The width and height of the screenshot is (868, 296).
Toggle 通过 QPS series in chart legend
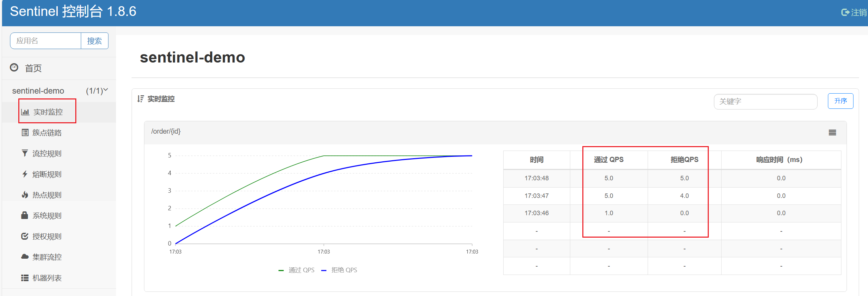297,270
